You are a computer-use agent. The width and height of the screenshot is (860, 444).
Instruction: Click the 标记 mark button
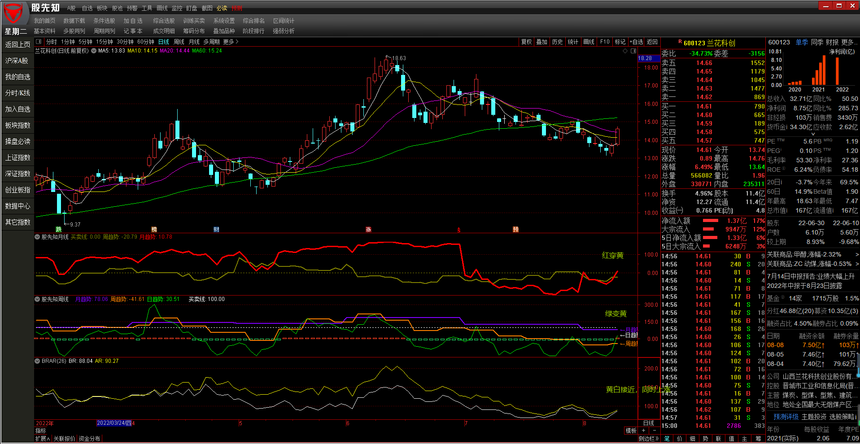(x=620, y=42)
